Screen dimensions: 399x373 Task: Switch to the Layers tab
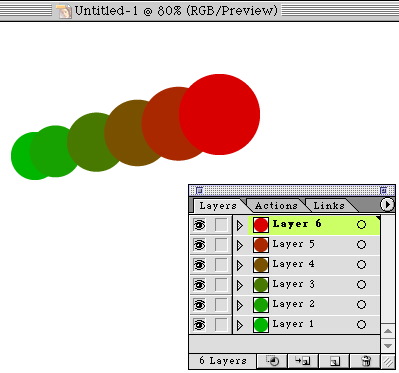(218, 206)
